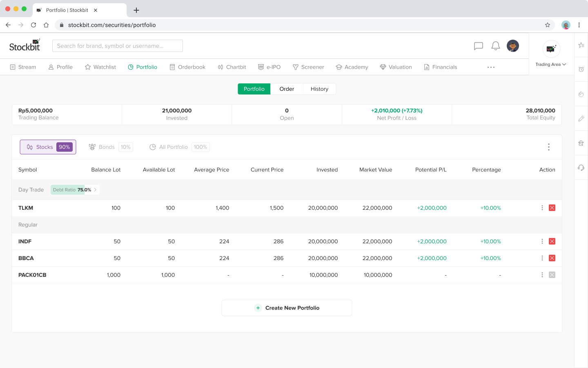Screen dimensions: 588x368
Task: Open the portfolio card kebab menu
Action: pos(549,147)
